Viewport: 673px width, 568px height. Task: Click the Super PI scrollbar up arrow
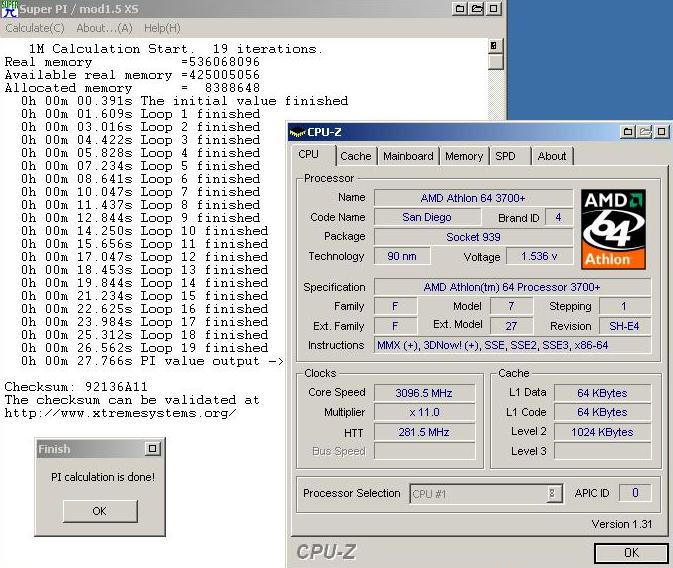tap(495, 46)
